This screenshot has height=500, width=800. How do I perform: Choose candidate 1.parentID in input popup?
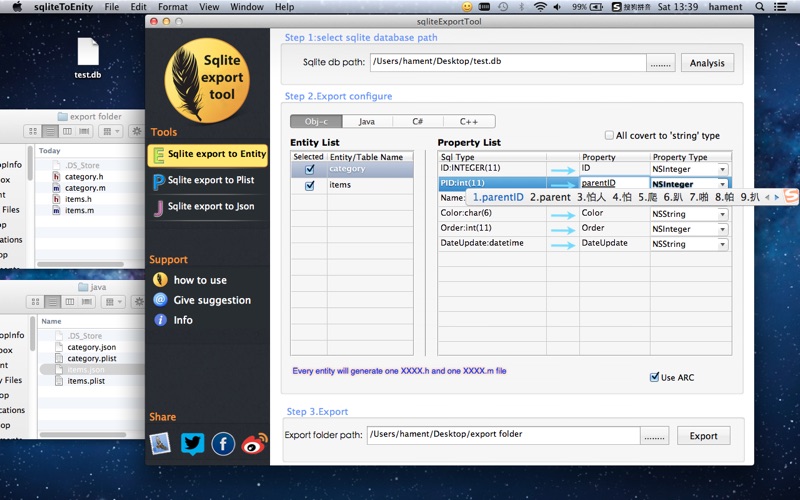point(498,197)
